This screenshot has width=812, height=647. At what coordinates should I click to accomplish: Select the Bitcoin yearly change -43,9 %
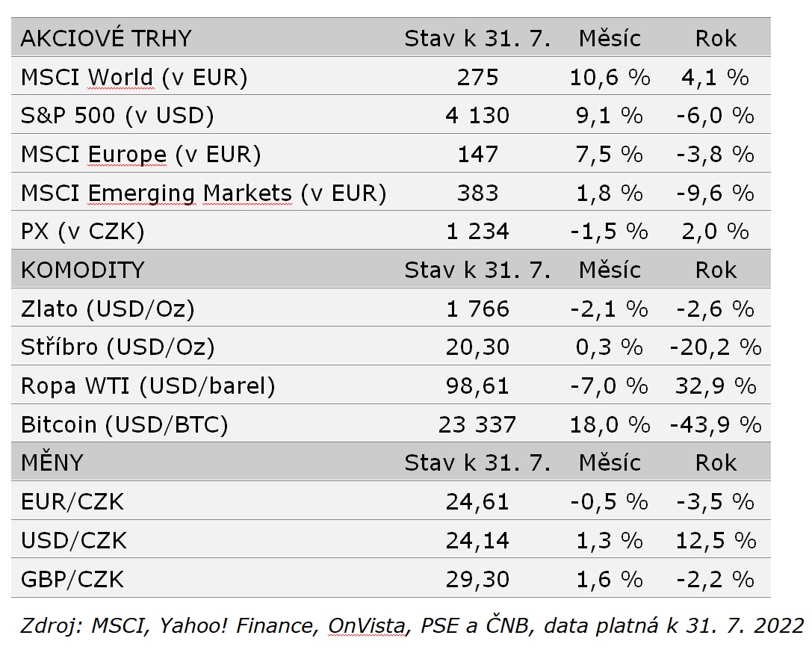715,425
